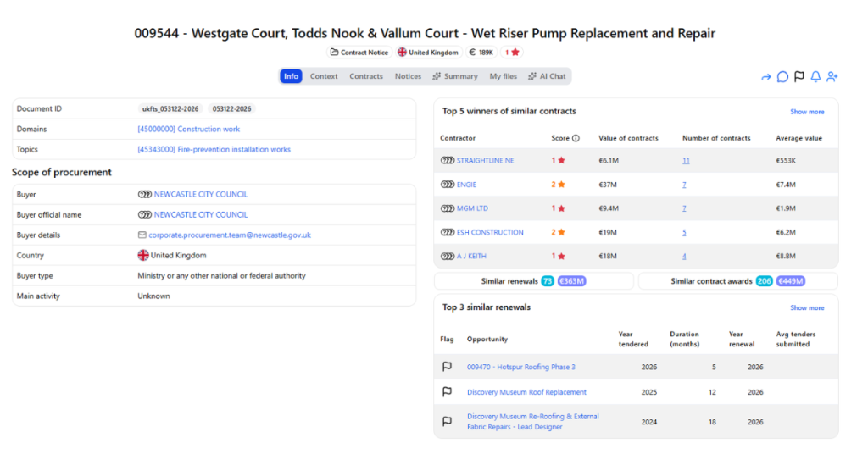This screenshot has height=454, width=868.
Task: Select the Info tab
Action: click(292, 76)
